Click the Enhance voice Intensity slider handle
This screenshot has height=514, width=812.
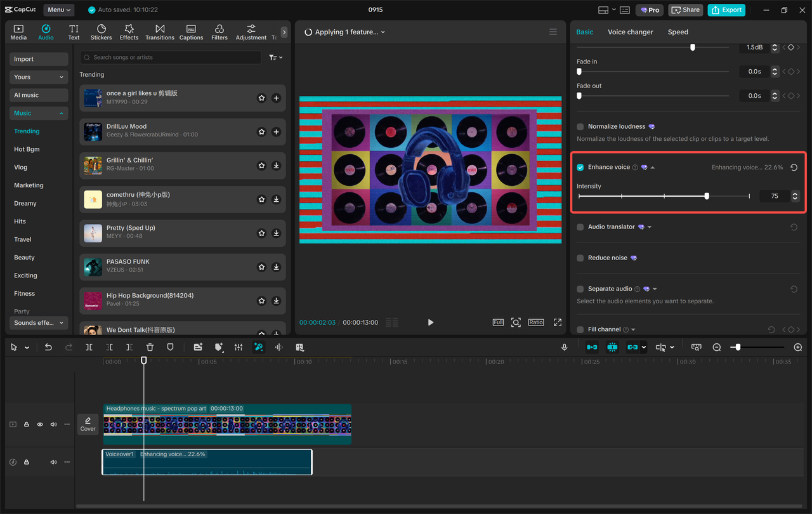707,197
